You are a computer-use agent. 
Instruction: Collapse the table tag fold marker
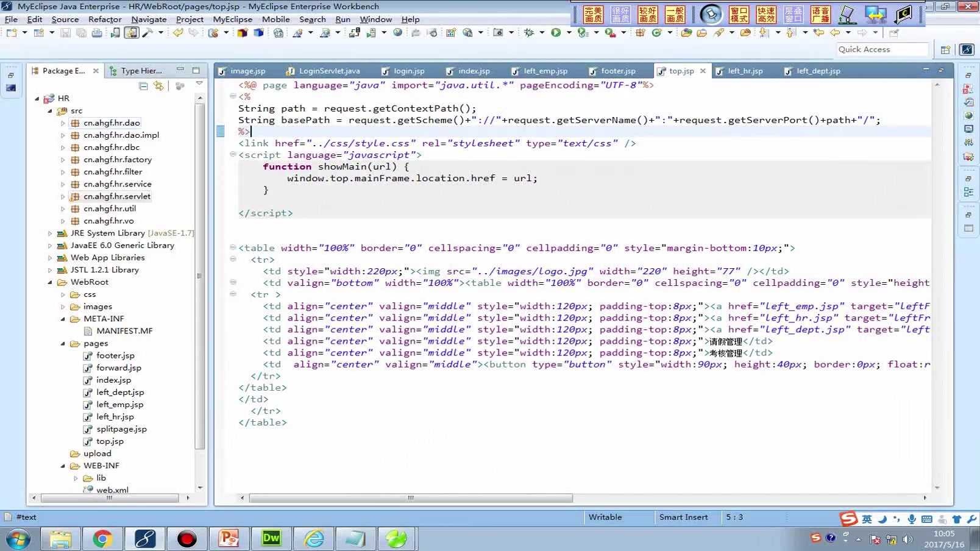[x=233, y=247]
